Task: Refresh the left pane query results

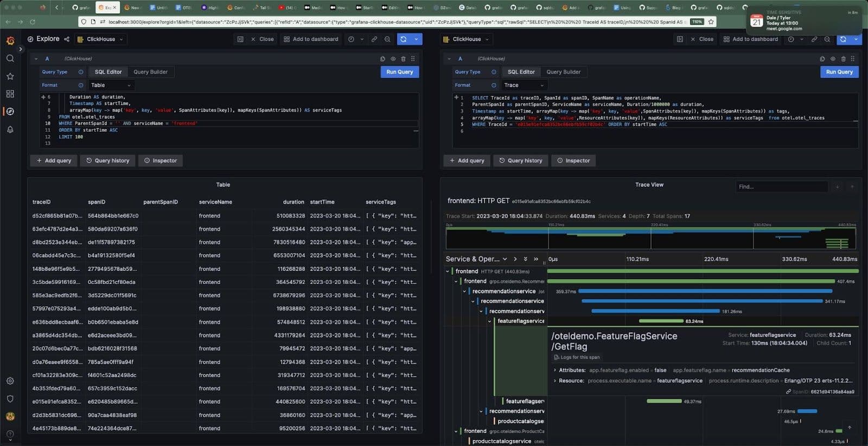Action: (404, 39)
